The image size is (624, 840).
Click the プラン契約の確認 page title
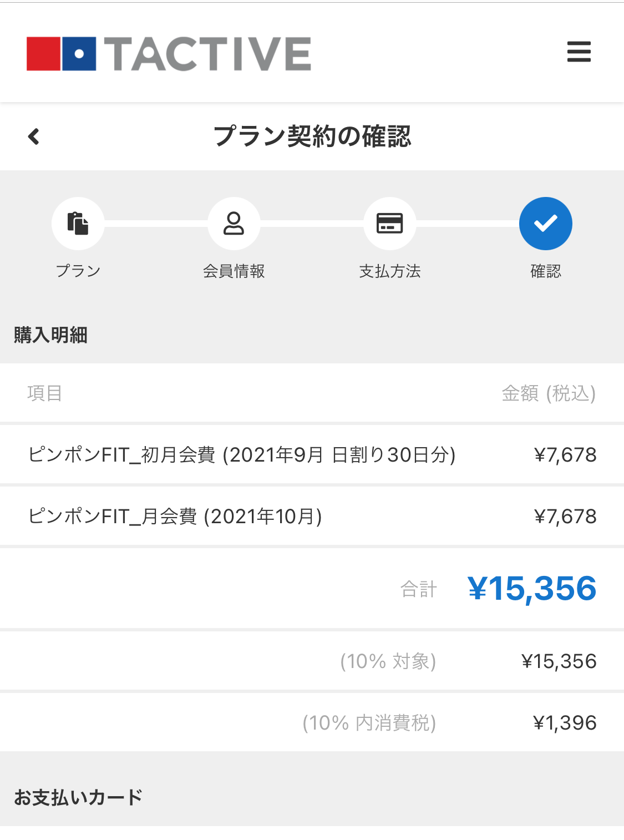(x=312, y=136)
